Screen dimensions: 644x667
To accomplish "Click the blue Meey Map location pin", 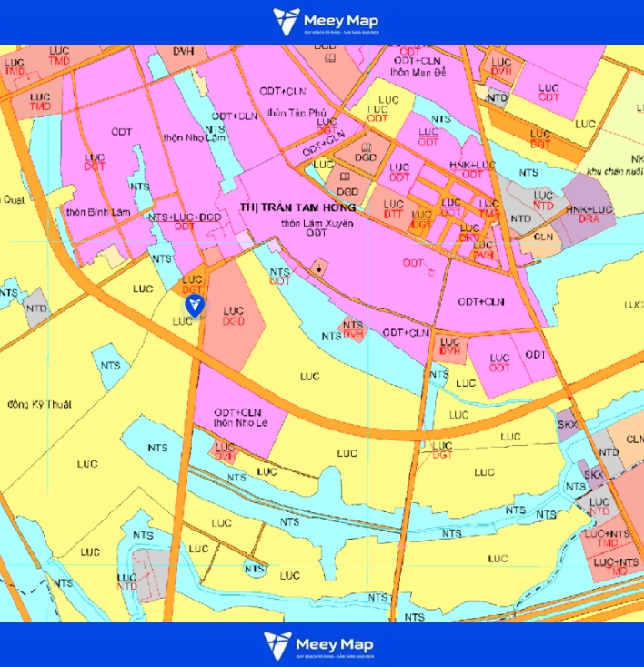I will (195, 306).
